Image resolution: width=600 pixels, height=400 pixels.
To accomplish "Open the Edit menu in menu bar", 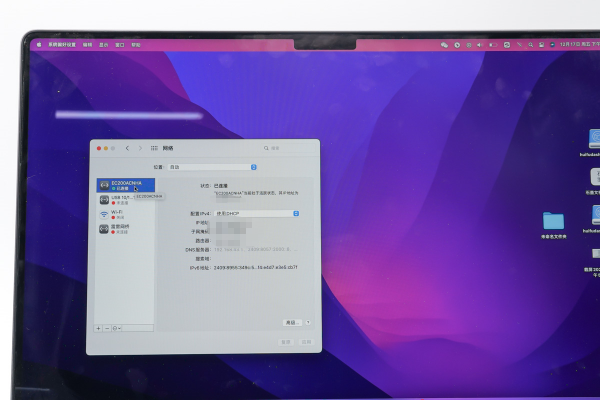I will pyautogui.click(x=87, y=45).
